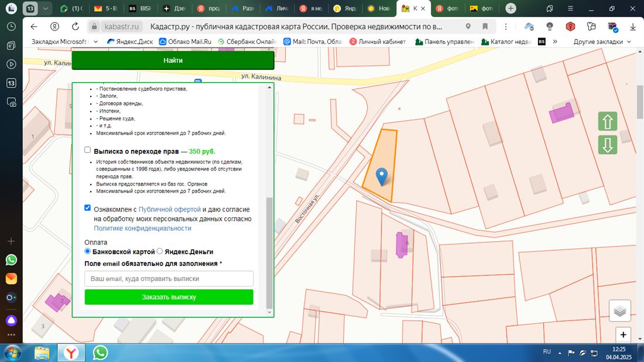644x362 pixels.
Task: Click the map layers icon
Action: tap(620, 311)
